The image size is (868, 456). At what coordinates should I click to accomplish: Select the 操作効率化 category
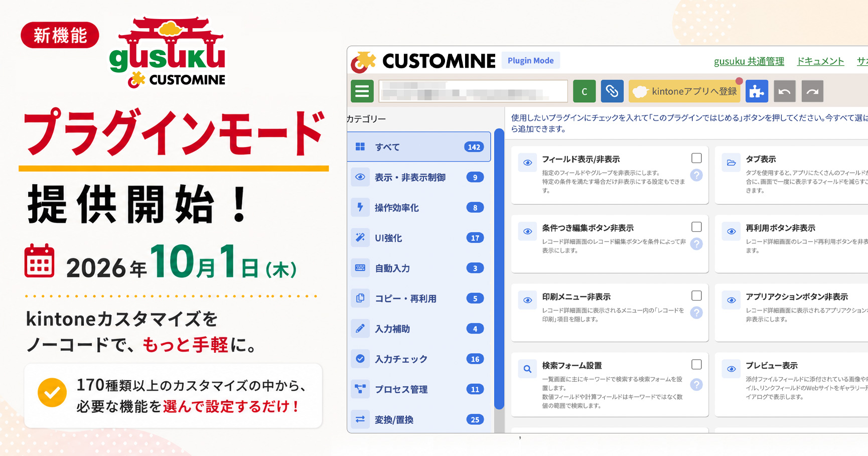419,207
